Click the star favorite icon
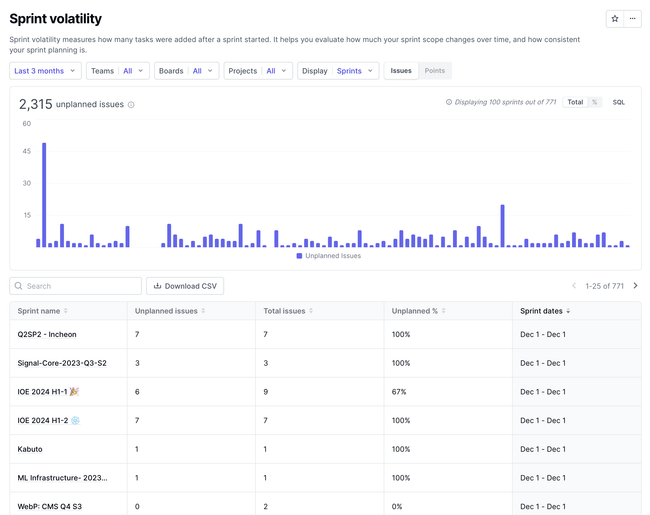The width and height of the screenshot is (650, 515). 615,19
